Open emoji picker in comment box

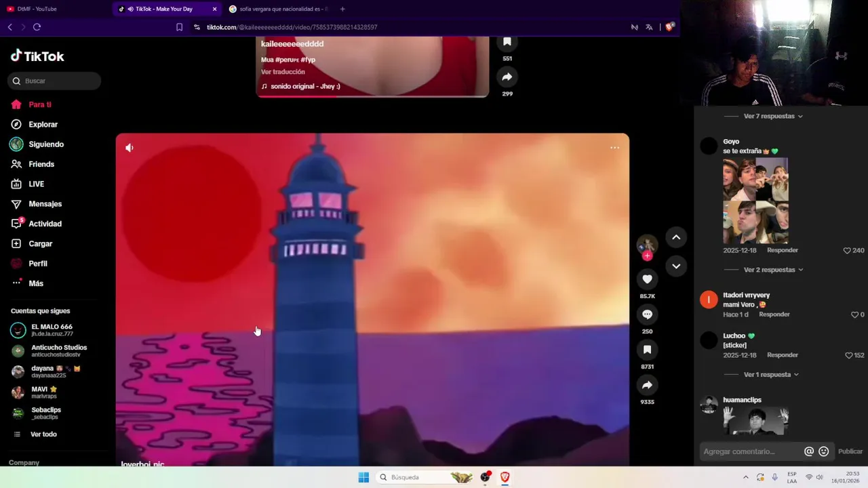(824, 451)
